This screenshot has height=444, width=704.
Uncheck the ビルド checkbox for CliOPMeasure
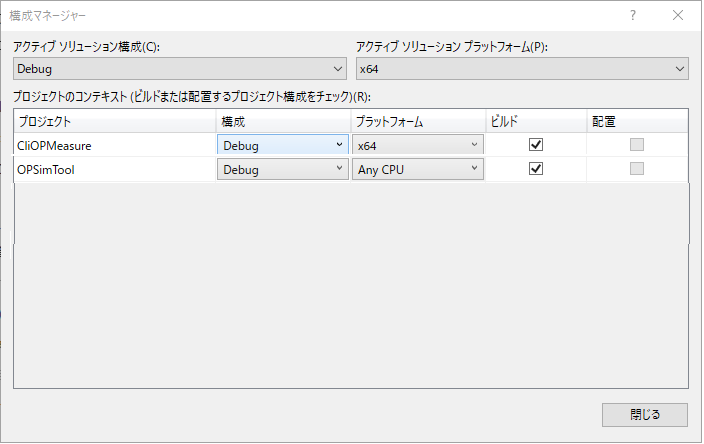(536, 145)
